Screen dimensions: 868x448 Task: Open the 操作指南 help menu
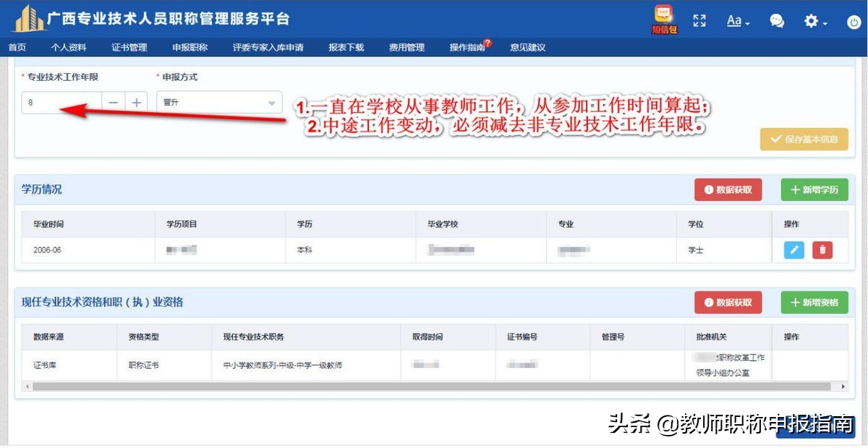[467, 47]
